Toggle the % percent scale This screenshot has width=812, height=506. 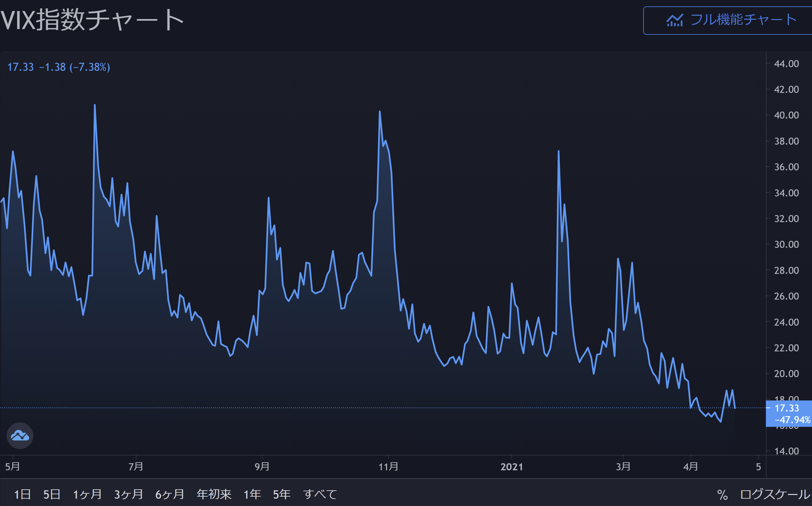coord(722,495)
